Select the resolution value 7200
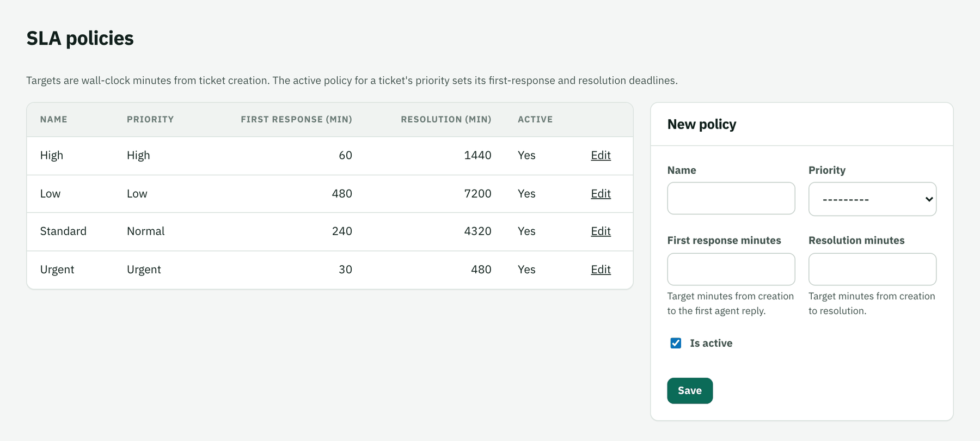The image size is (980, 441). [477, 193]
